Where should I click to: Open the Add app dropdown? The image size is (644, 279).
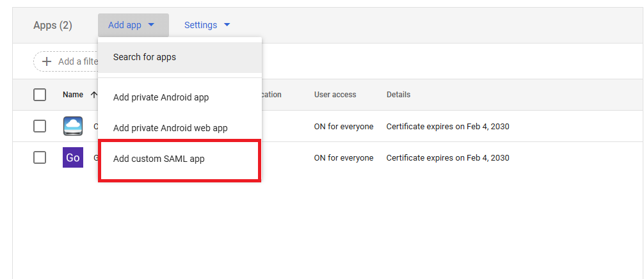(x=133, y=25)
